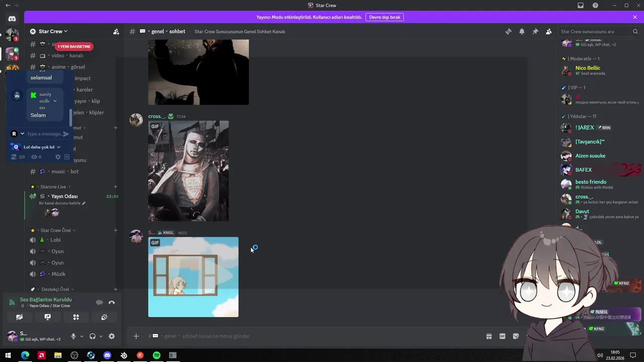The image size is (644, 362).
Task: Create channel in Starcrw Live category
Action: [x=115, y=187]
